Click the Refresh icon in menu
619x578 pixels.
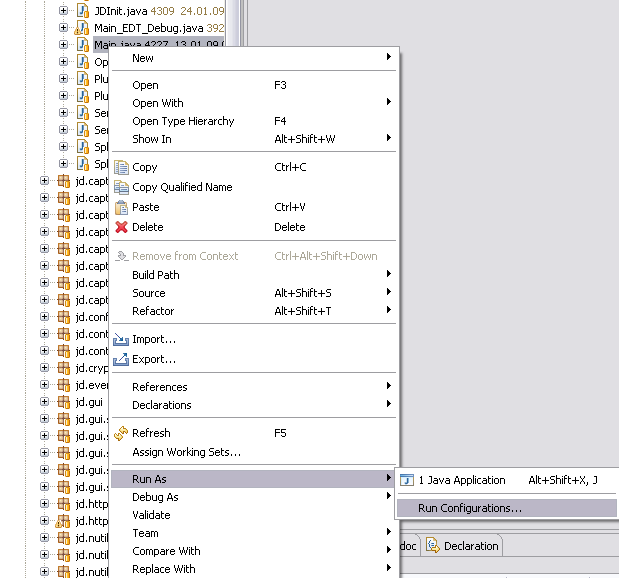(122, 433)
